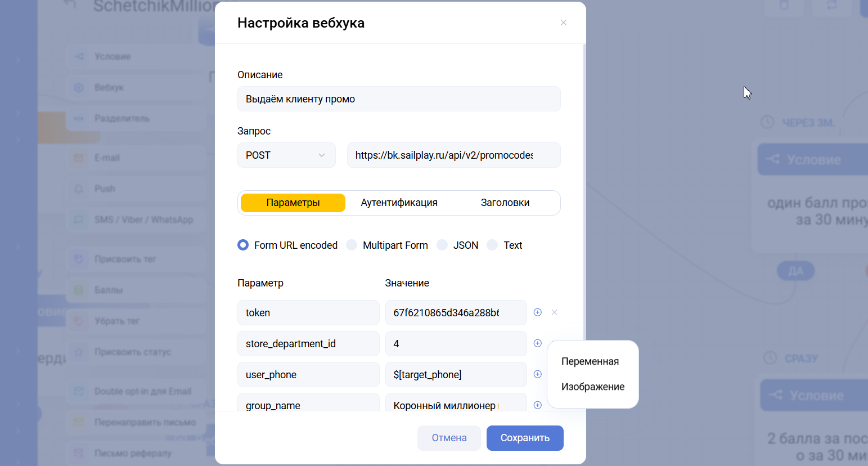Click the Сохранить button
Image resolution: width=868 pixels, height=466 pixels.
coord(524,438)
